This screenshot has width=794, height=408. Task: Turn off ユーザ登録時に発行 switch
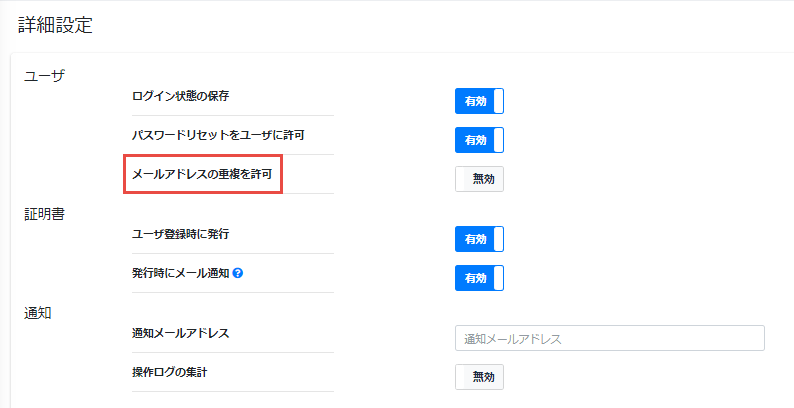point(479,238)
